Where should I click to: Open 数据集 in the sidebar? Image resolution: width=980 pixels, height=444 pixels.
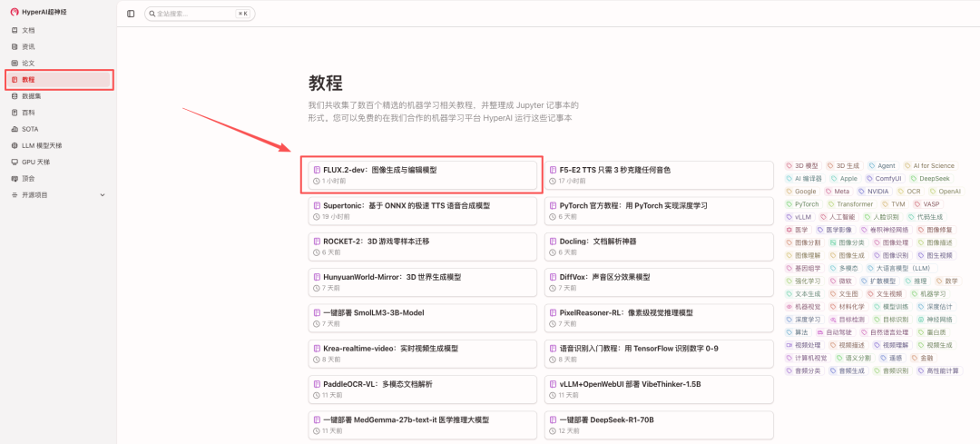tap(58, 96)
